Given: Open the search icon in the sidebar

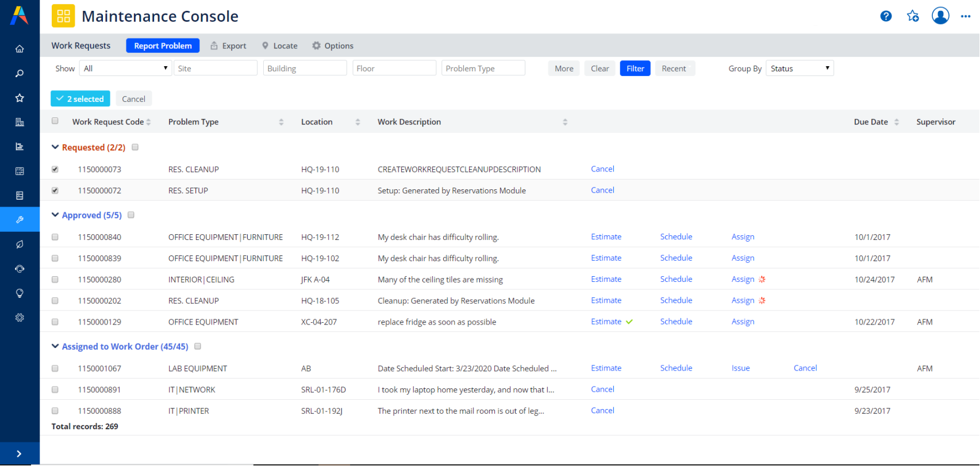Looking at the screenshot, I should (20, 74).
